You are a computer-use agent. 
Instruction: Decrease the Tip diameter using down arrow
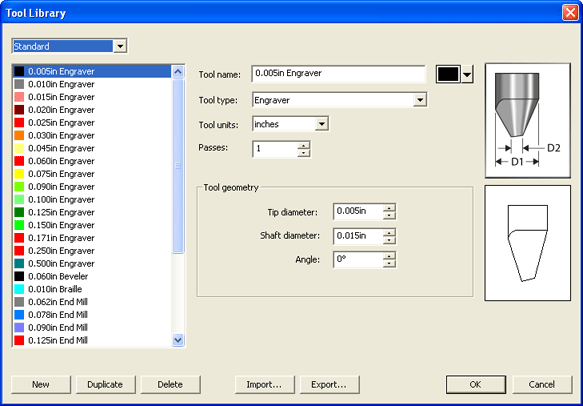[389, 215]
